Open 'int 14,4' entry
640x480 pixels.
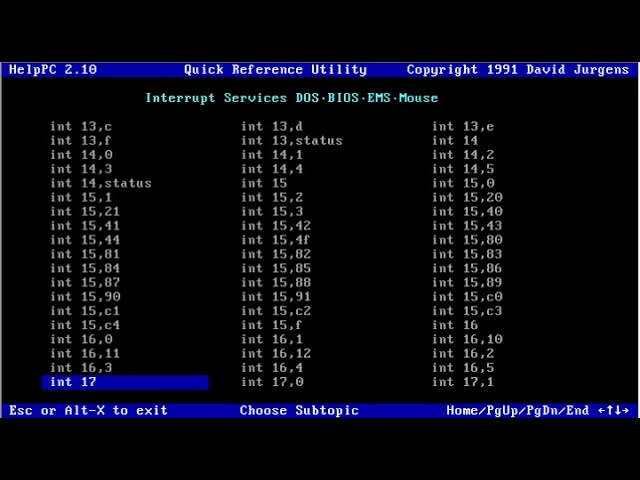coord(272,169)
